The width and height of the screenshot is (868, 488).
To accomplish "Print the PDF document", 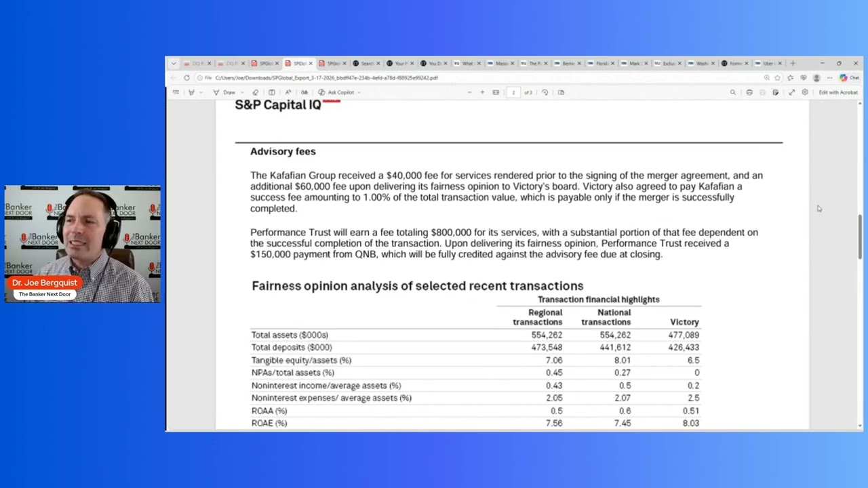I will click(749, 92).
